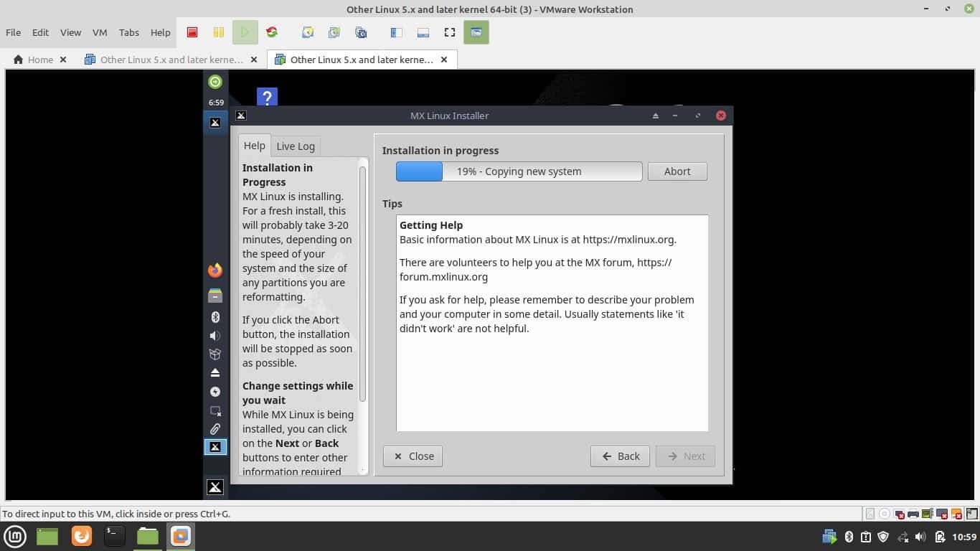Open the file manager in the MX panel
980x551 pixels.
tap(215, 295)
